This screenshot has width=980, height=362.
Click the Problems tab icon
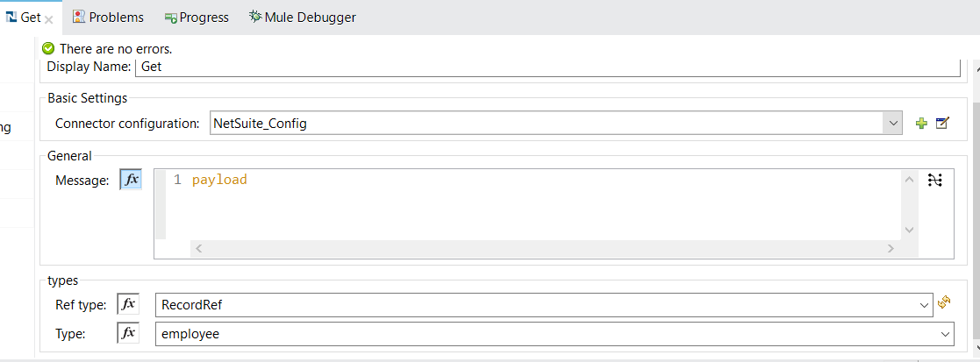79,17
